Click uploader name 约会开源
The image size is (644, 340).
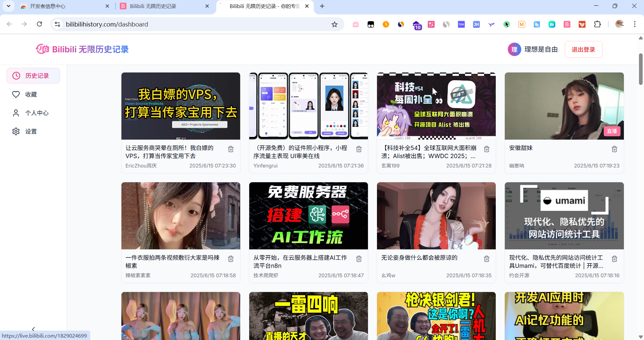click(x=519, y=276)
